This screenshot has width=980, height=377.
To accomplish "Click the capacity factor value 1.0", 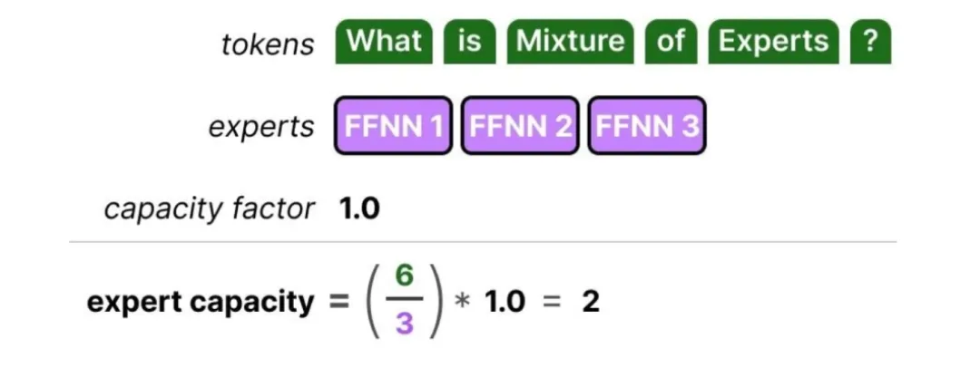I will (x=359, y=209).
